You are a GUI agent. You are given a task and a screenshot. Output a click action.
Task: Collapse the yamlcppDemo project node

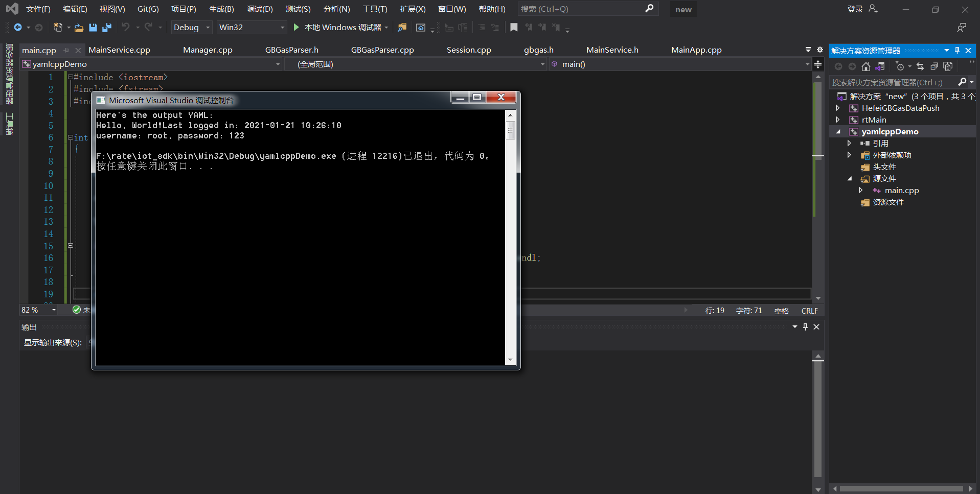[x=839, y=131]
